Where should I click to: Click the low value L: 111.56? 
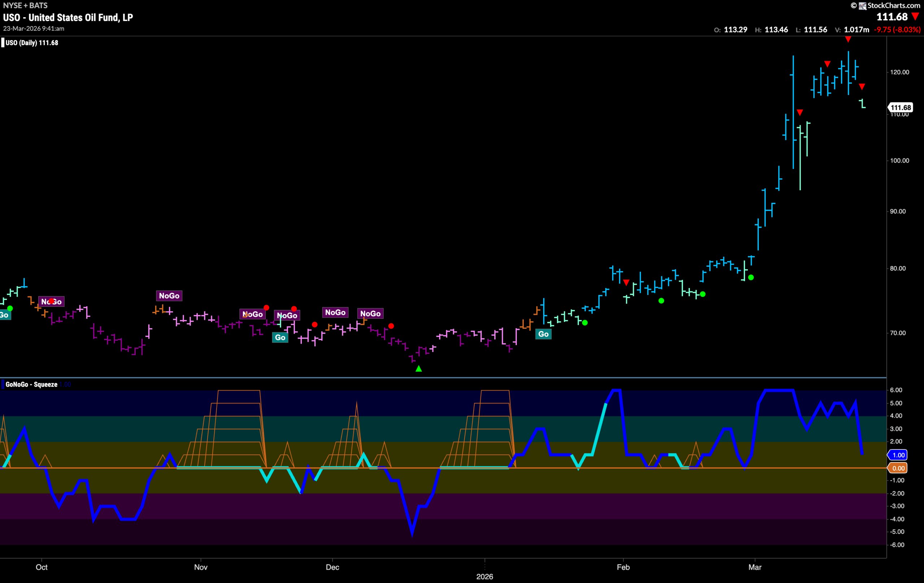coord(812,30)
